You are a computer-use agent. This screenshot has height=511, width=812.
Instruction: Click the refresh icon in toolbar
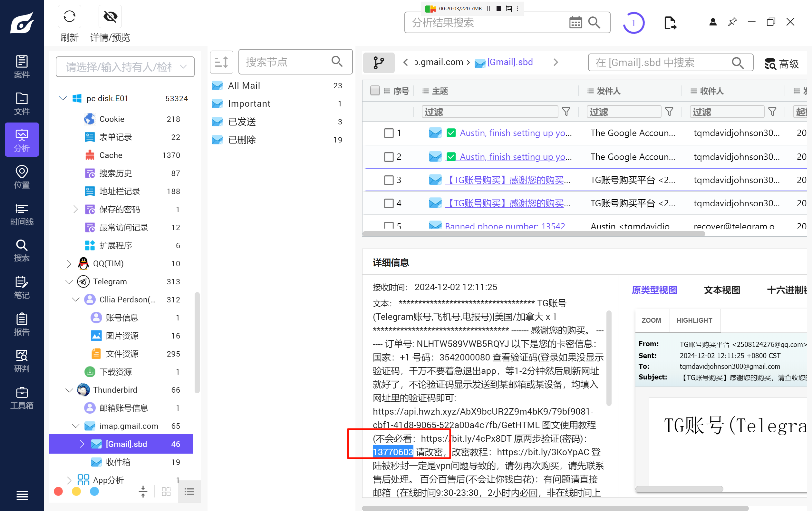(70, 16)
